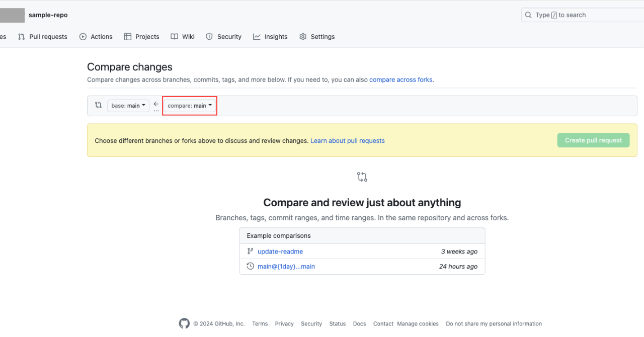Image resolution: width=644 pixels, height=337 pixels.
Task: Click the '3 weeks ago' timestamp
Action: (459, 251)
